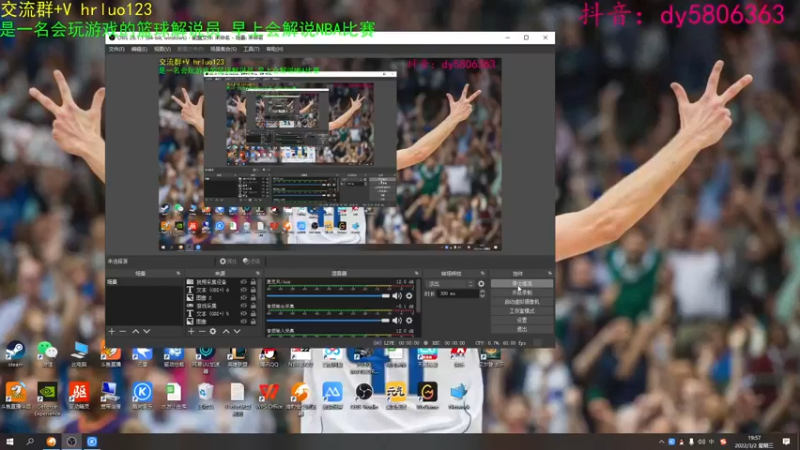The image size is (800, 450).
Task: Click the 退出 exit button in controls
Action: 521,330
